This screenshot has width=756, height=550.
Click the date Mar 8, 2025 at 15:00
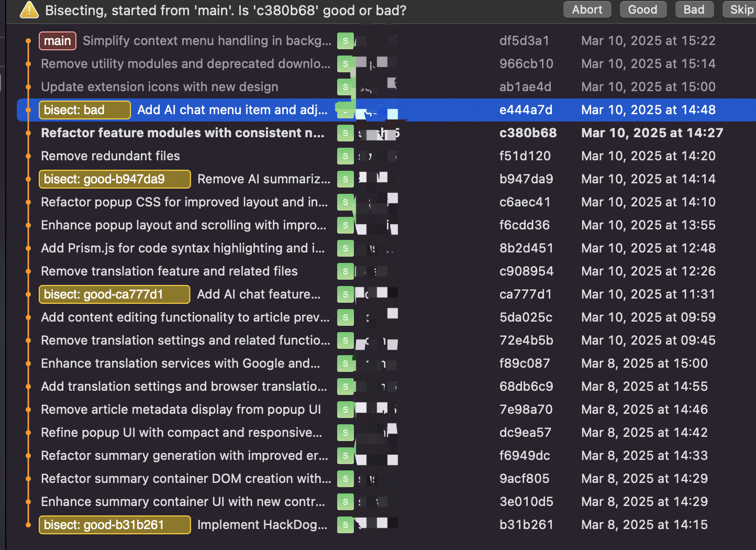tap(644, 364)
